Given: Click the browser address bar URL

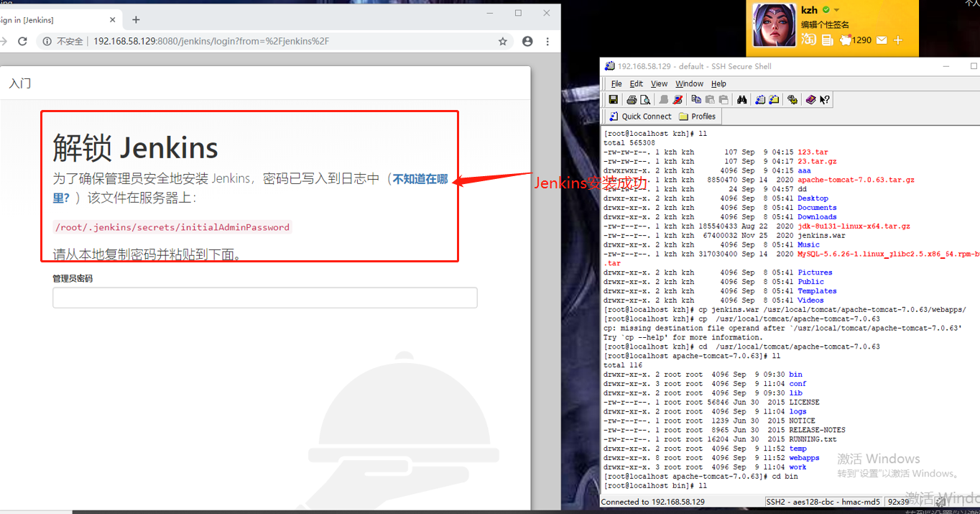Looking at the screenshot, I should [x=211, y=42].
